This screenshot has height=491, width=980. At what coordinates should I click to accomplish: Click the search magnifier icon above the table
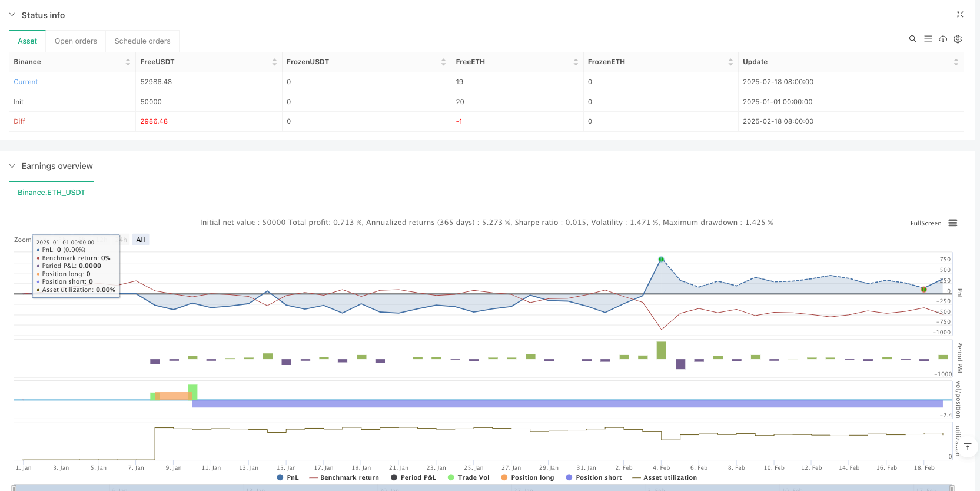pos(912,39)
